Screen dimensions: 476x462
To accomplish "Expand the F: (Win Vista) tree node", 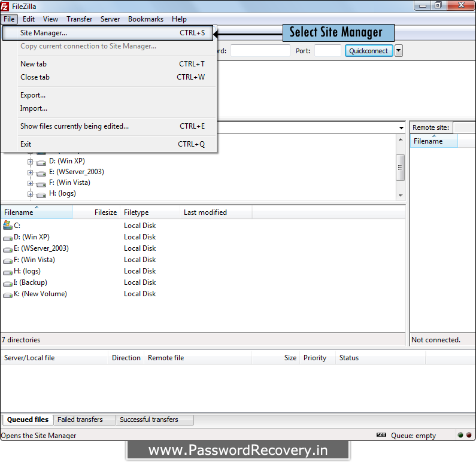I will click(30, 184).
